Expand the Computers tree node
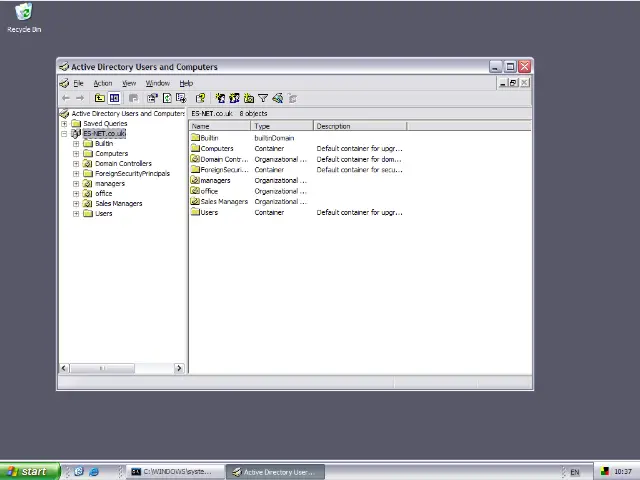Screen dimensions: 640x480 76,153
